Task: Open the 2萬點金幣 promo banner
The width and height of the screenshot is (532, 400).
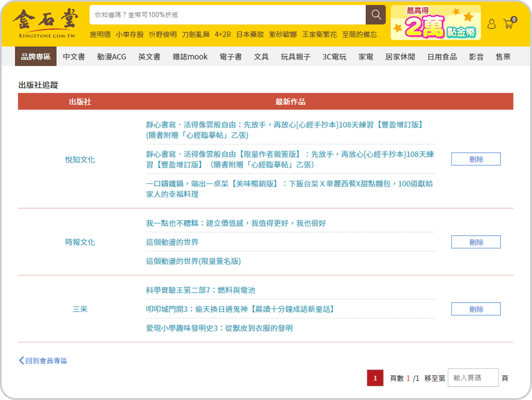Action: point(435,21)
